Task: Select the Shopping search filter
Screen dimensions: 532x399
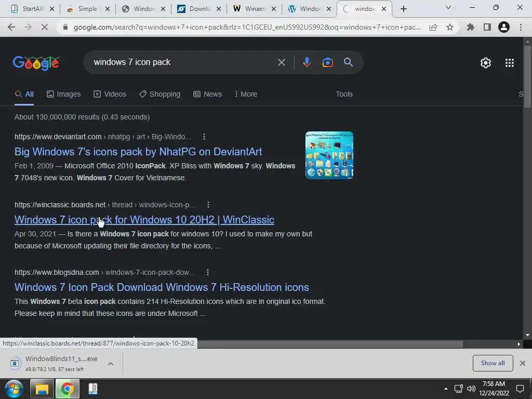Action: [x=160, y=94]
